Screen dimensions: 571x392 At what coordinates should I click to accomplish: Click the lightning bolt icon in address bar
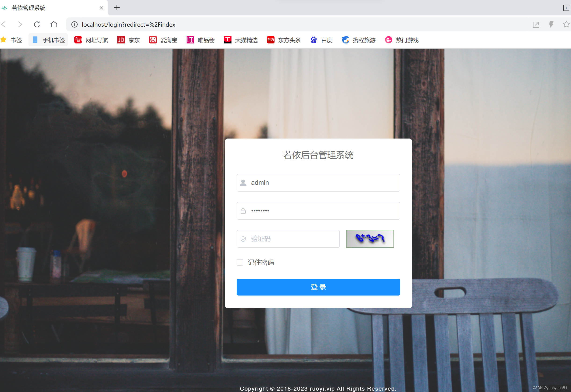[551, 24]
